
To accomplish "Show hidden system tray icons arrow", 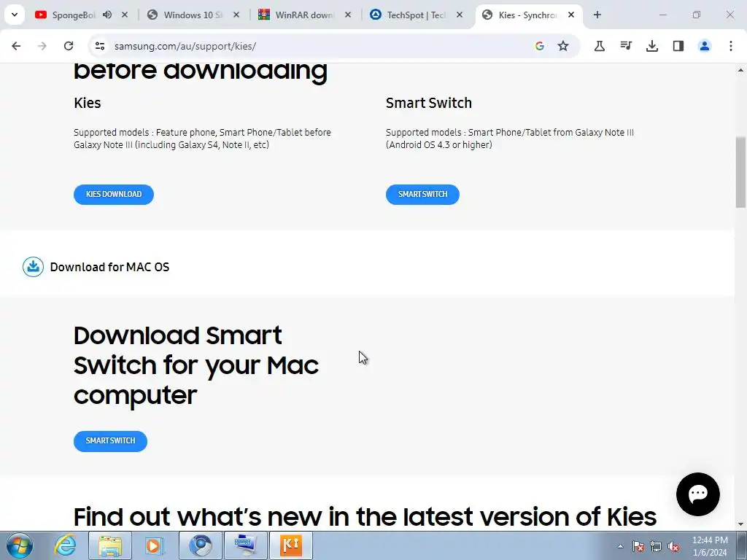I will 620,546.
